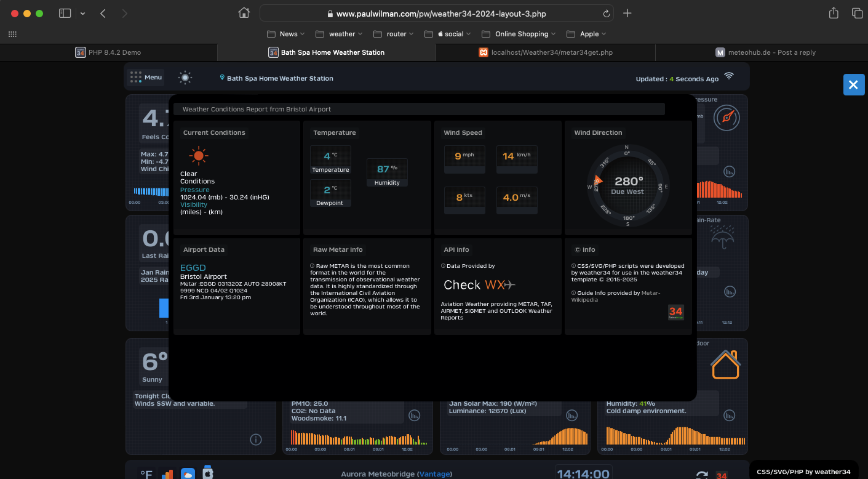868x479 pixels.
Task: Open the rain-rate card chart icon
Action: click(x=730, y=291)
